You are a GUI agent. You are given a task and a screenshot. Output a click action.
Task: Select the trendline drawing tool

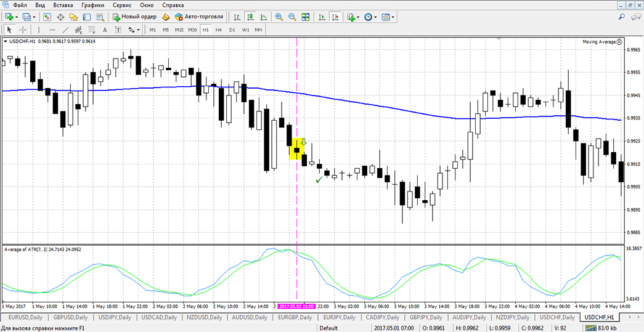[x=65, y=30]
